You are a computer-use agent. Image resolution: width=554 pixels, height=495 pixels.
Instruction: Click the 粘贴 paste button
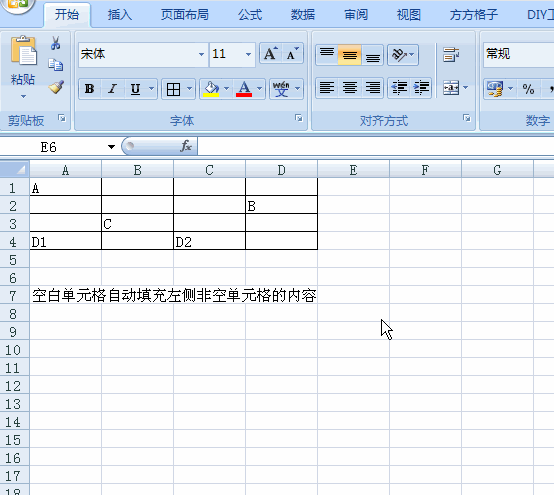click(23, 68)
